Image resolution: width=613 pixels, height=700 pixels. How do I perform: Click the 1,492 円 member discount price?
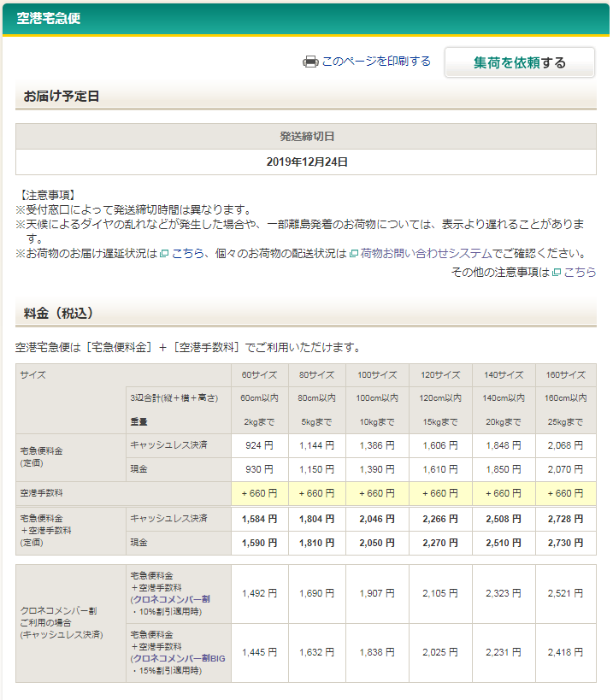pos(259,593)
